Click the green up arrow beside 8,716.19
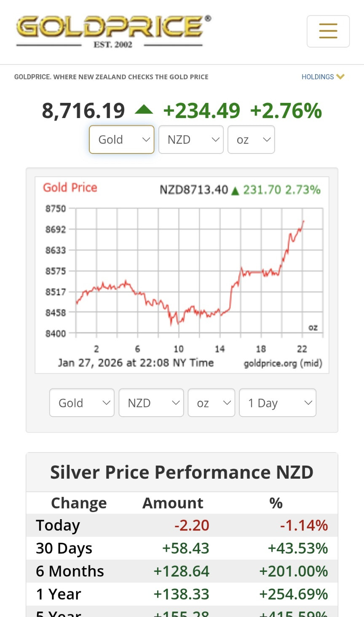The height and width of the screenshot is (617, 364). tap(144, 110)
